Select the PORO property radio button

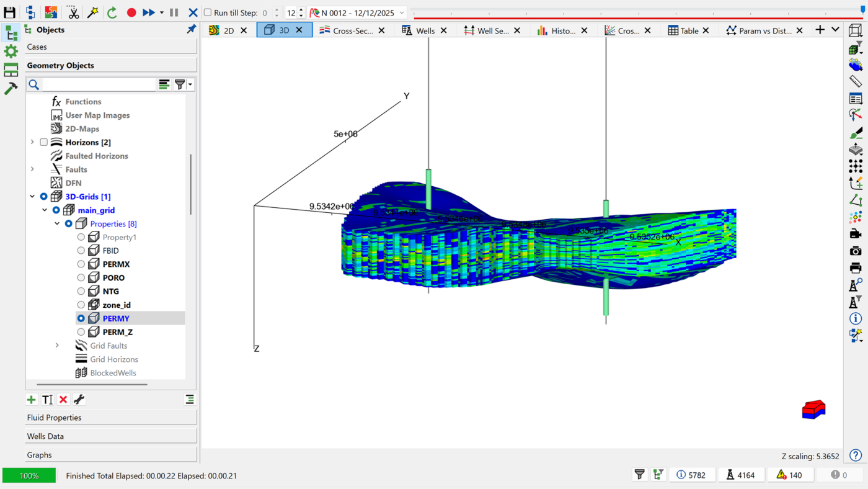coord(81,278)
